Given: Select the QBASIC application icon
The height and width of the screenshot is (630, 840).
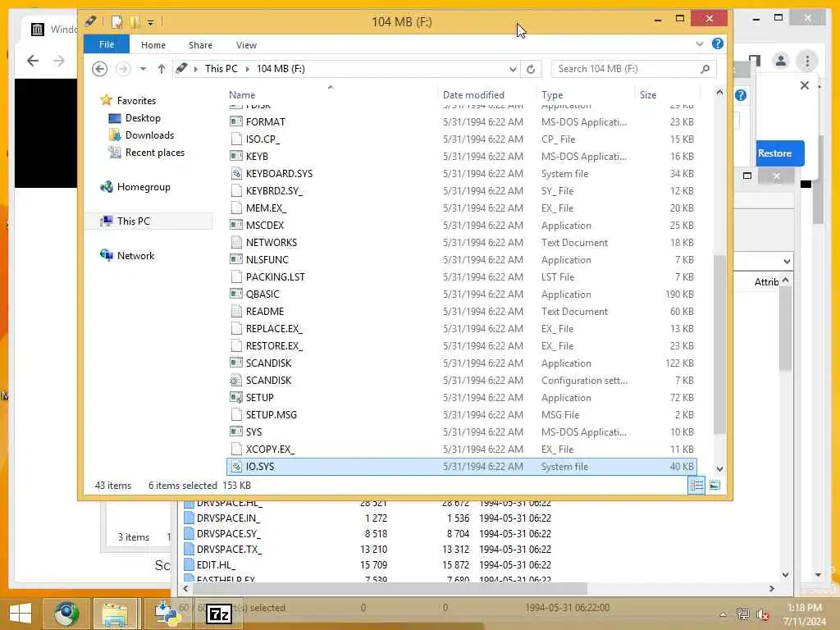Looking at the screenshot, I should click(x=236, y=294).
